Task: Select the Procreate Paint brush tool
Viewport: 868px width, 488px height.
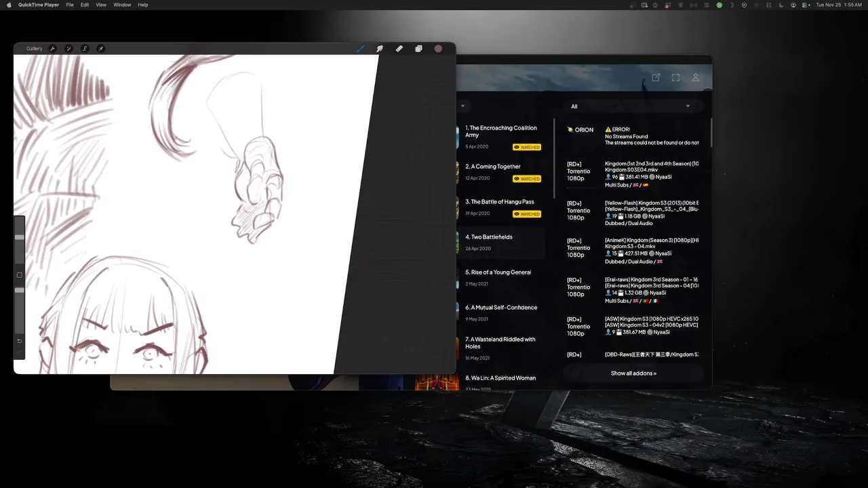Action: tap(361, 49)
